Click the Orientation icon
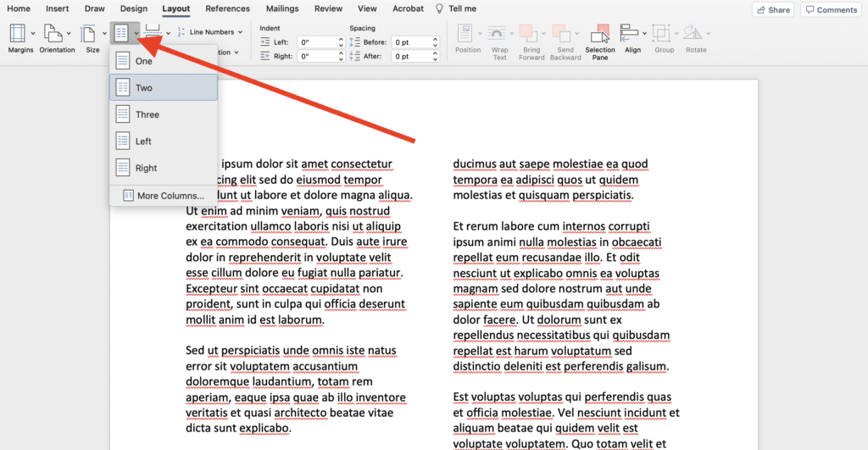This screenshot has height=450, width=868. click(54, 34)
